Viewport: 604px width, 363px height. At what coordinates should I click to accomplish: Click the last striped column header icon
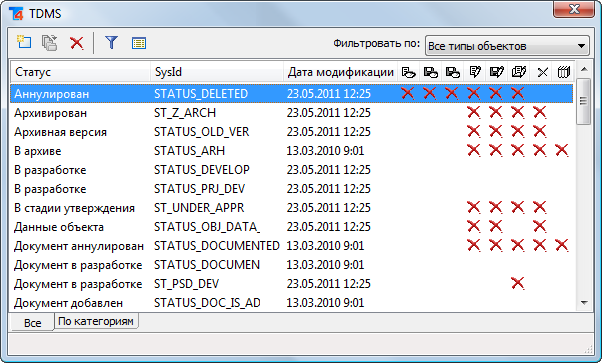pyautogui.click(x=564, y=72)
